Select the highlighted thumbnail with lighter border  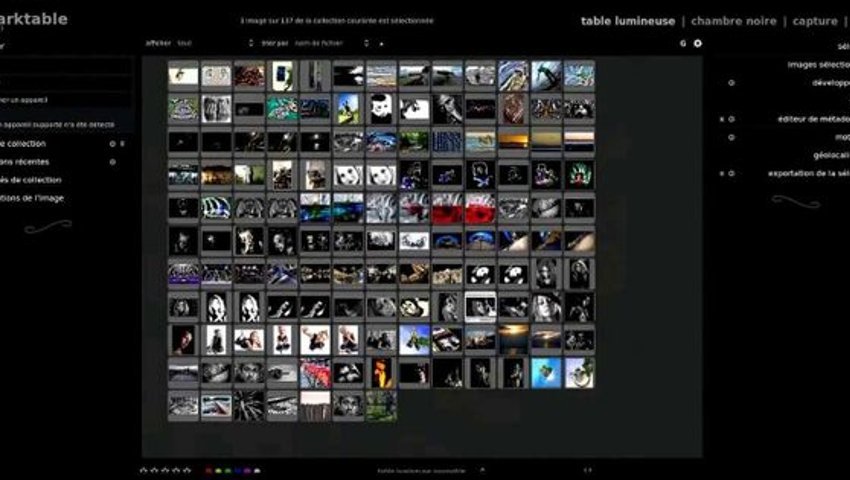coord(480,307)
